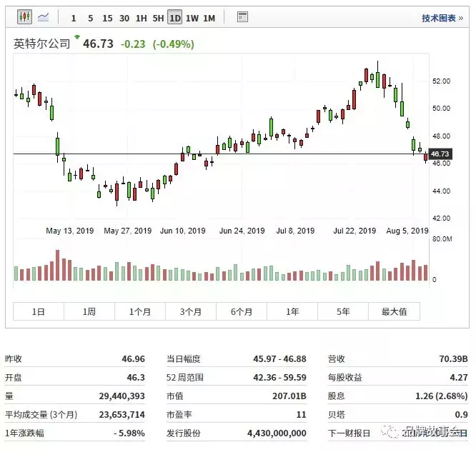Image resolution: width=476 pixels, height=452 pixels.
Task: Select the 15 minute interval
Action: (x=107, y=18)
